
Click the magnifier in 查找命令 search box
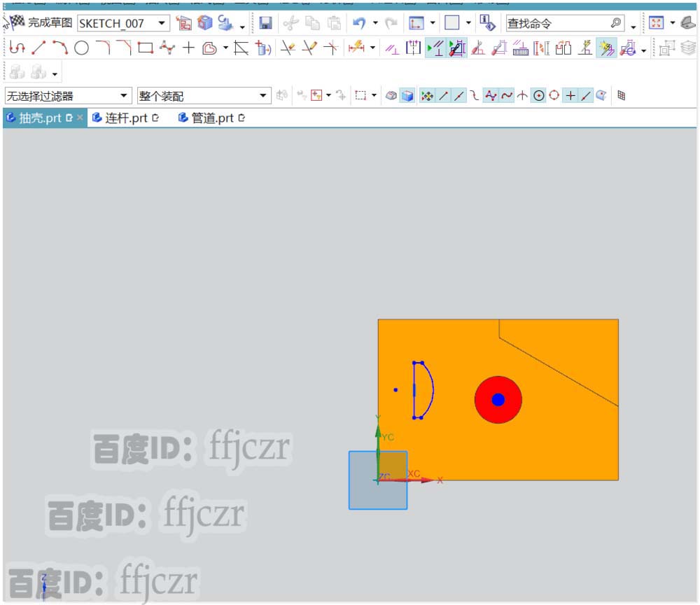point(615,23)
